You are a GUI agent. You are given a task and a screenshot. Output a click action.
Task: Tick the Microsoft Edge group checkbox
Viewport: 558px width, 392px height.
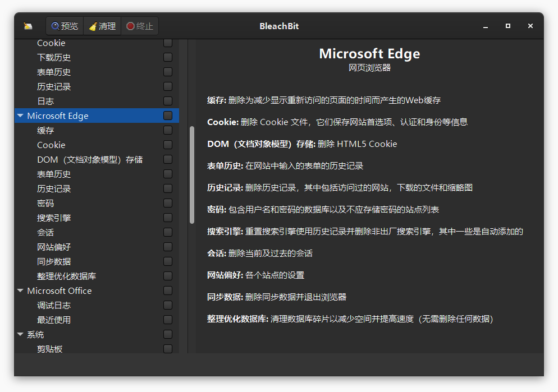tap(168, 116)
